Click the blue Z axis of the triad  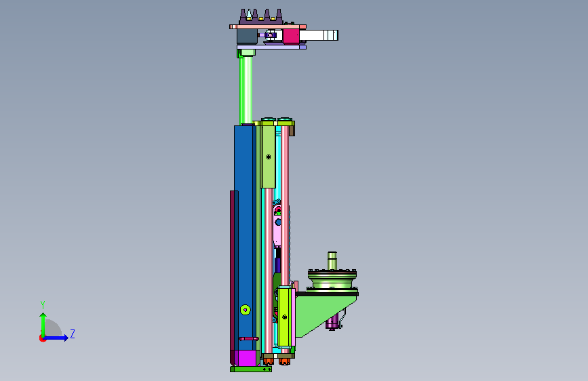pos(56,338)
